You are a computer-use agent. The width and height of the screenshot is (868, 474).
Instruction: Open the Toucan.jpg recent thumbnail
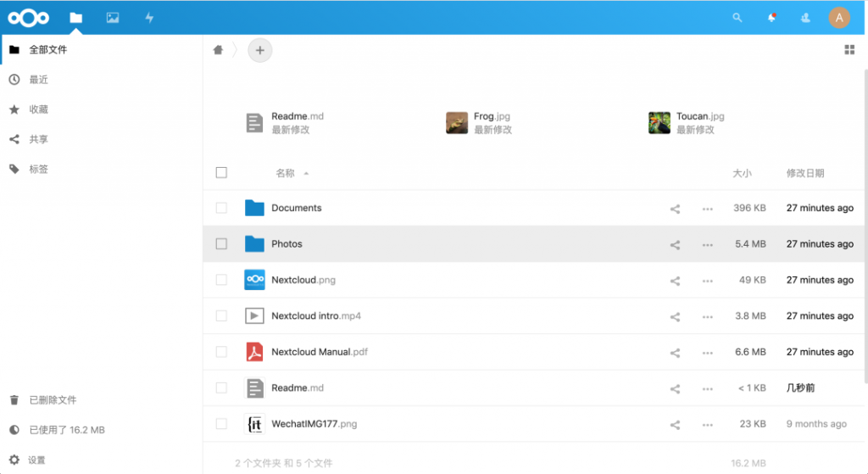click(659, 123)
